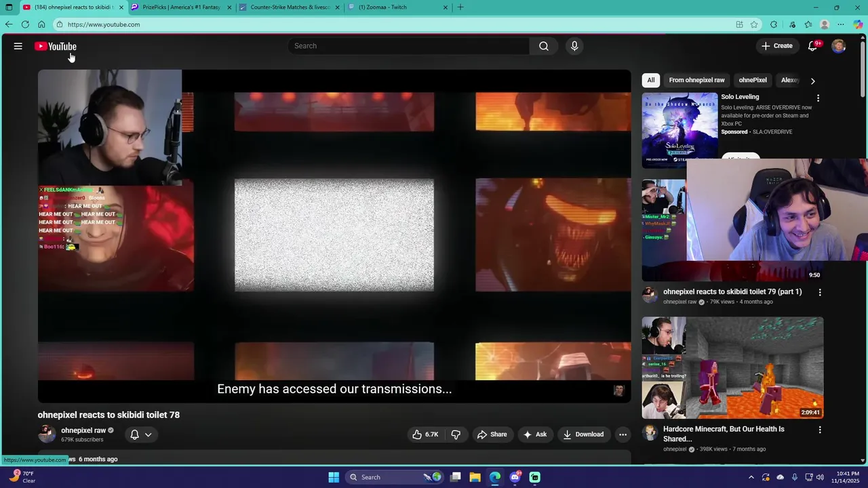The height and width of the screenshot is (488, 868).
Task: Open Discord from the taskbar
Action: click(515, 477)
